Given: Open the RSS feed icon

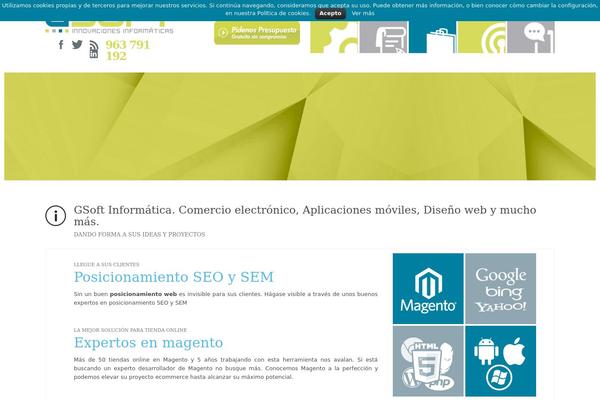Looking at the screenshot, I should click(94, 45).
